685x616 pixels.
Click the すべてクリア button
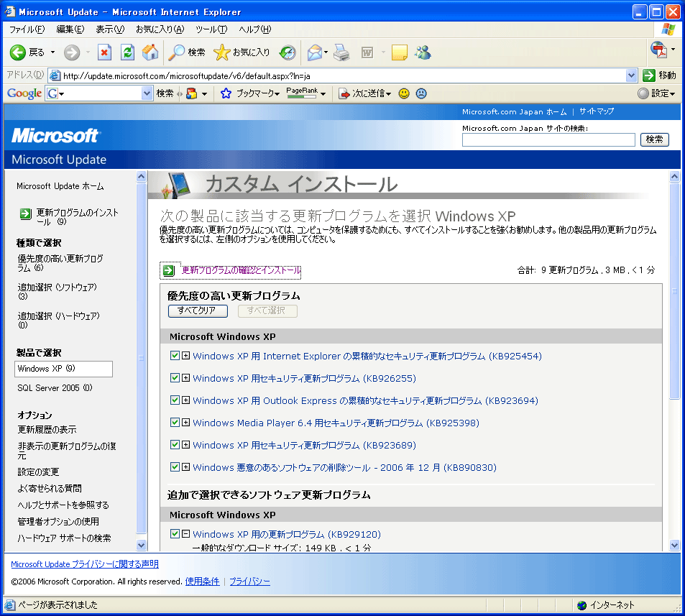click(198, 311)
